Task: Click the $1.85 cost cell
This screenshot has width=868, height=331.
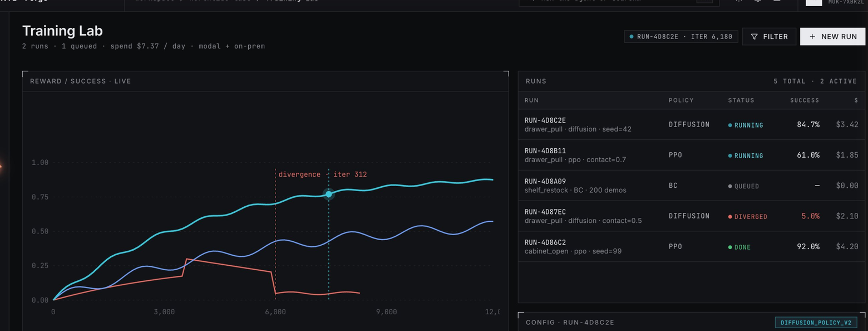Action: click(847, 155)
